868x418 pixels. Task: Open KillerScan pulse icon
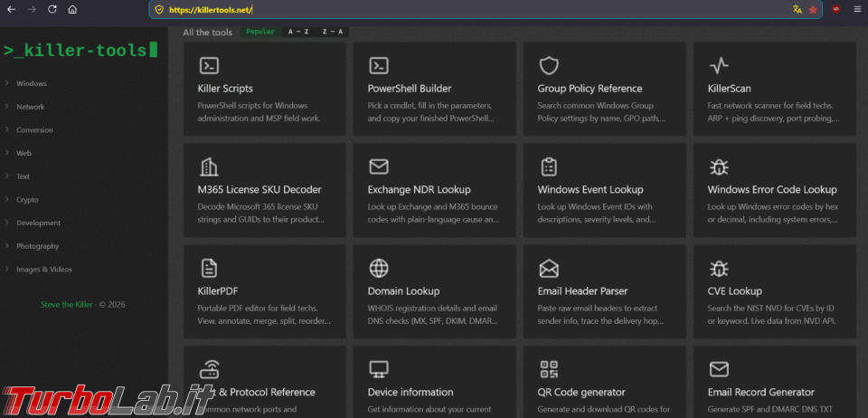pos(719,65)
